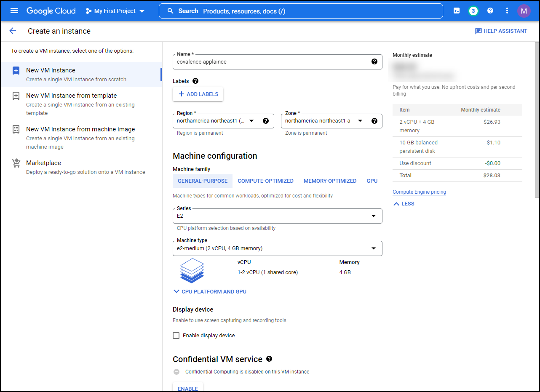Collapse the estimate with LESS
The width and height of the screenshot is (540, 392).
coord(404,204)
